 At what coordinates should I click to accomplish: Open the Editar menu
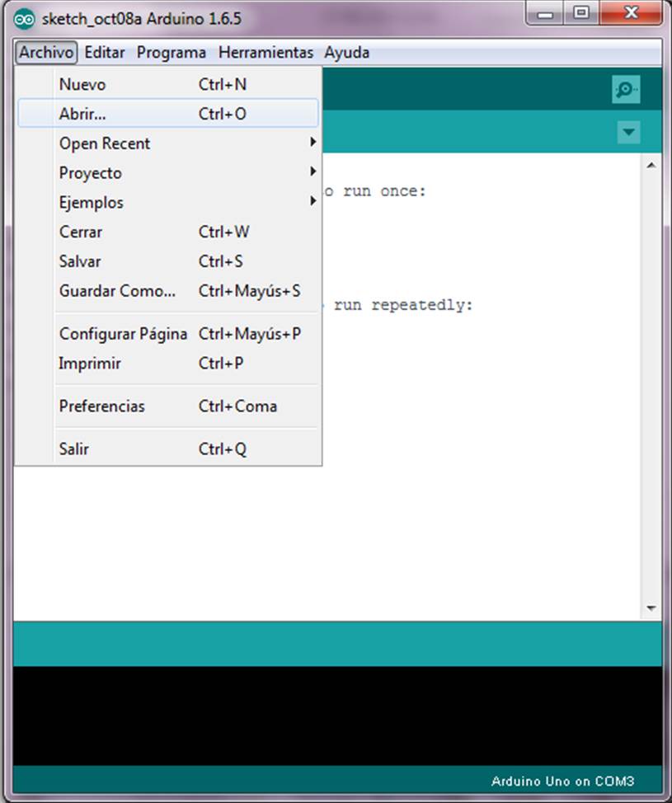pyautogui.click(x=105, y=52)
